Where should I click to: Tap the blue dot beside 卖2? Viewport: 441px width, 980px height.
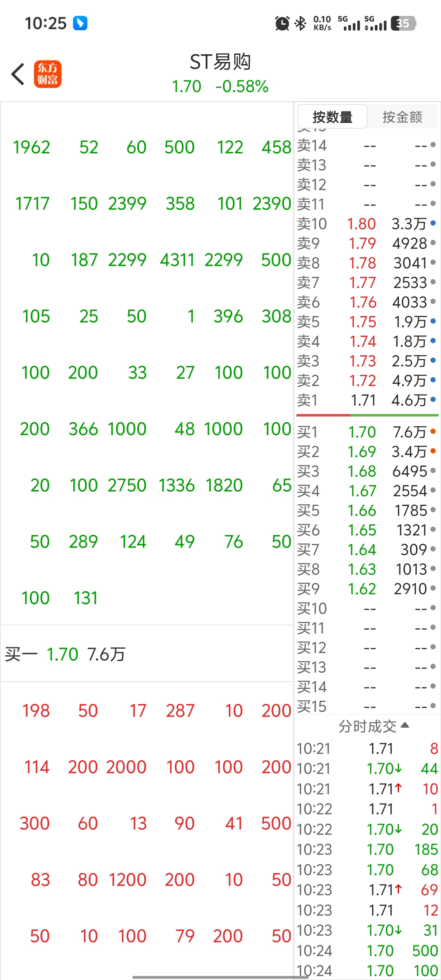(x=433, y=380)
